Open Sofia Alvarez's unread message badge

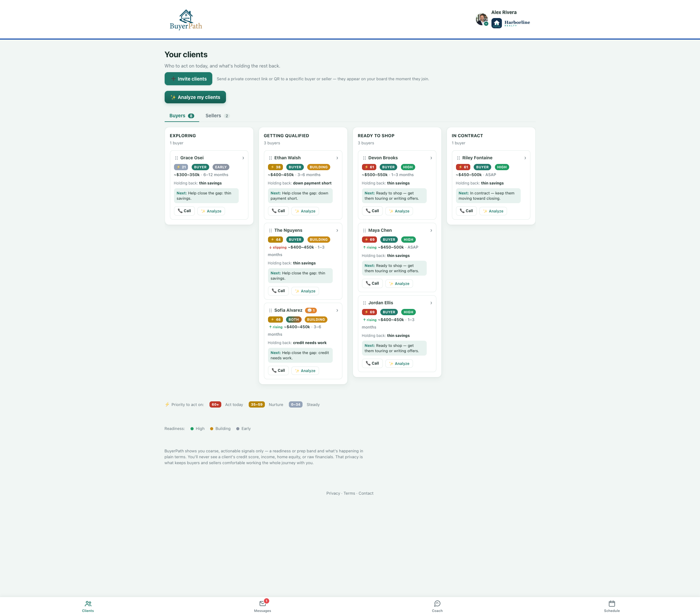coord(311,311)
